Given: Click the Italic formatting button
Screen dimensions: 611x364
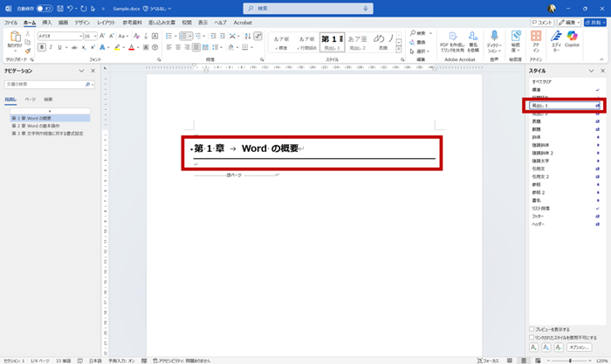Looking at the screenshot, I should coord(50,47).
